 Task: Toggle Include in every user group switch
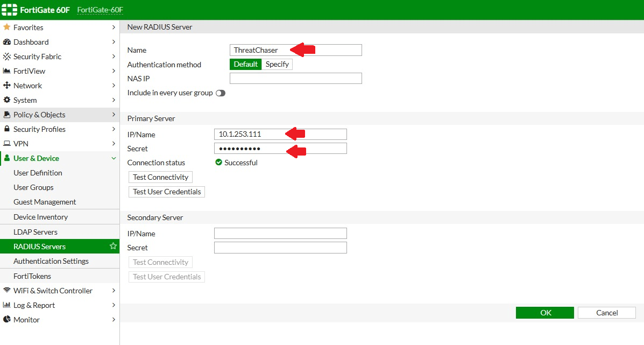tap(220, 93)
